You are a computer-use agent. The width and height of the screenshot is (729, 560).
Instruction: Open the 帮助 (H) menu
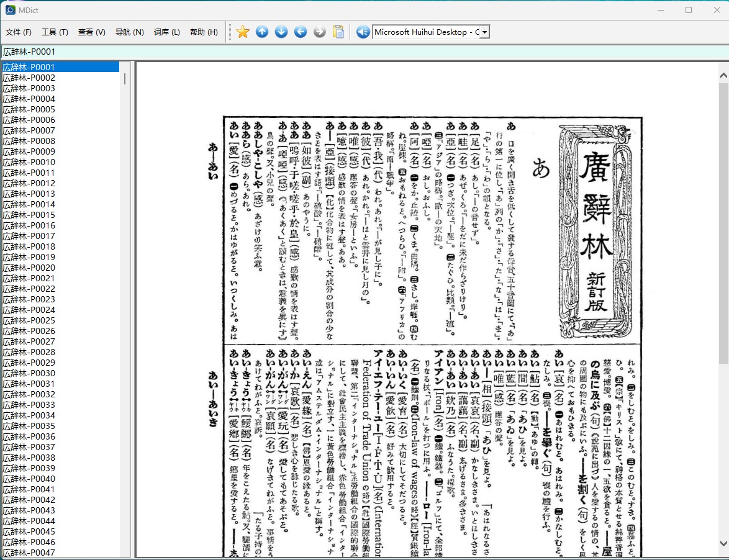(204, 32)
